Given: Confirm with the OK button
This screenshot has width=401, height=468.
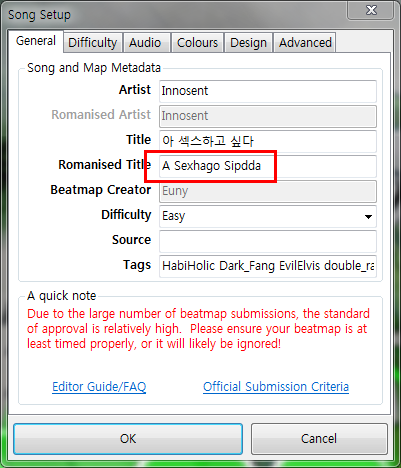Looking at the screenshot, I should [x=128, y=439].
